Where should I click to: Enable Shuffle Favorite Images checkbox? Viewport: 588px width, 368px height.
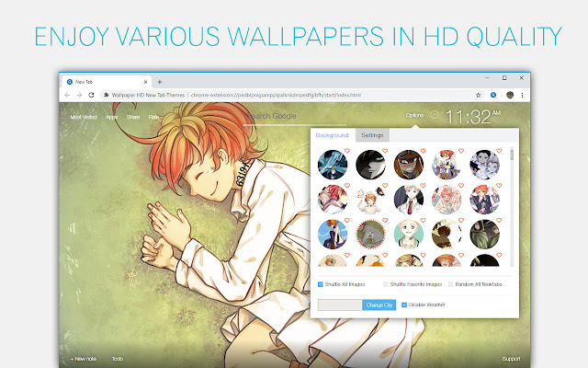point(386,284)
